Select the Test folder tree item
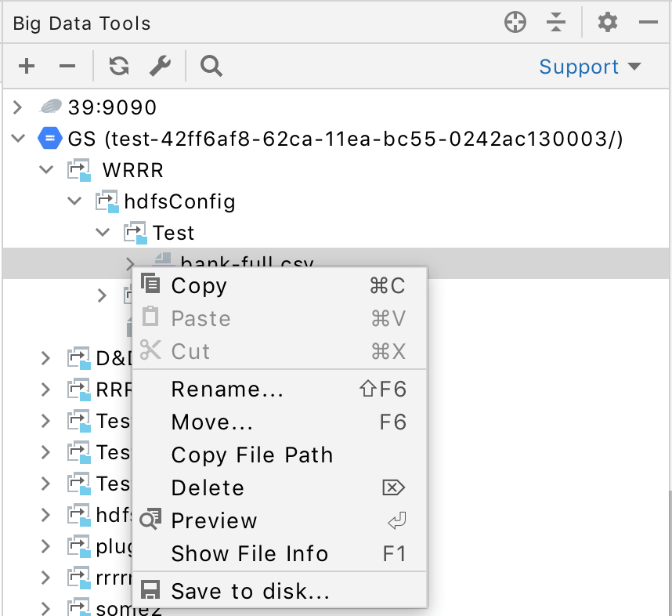The image size is (672, 616). point(173,233)
